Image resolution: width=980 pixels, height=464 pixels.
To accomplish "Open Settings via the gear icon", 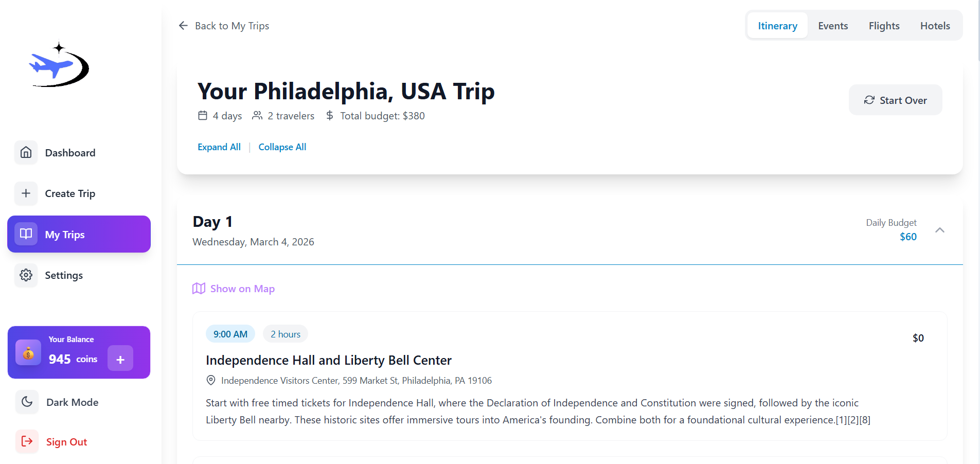I will point(26,275).
